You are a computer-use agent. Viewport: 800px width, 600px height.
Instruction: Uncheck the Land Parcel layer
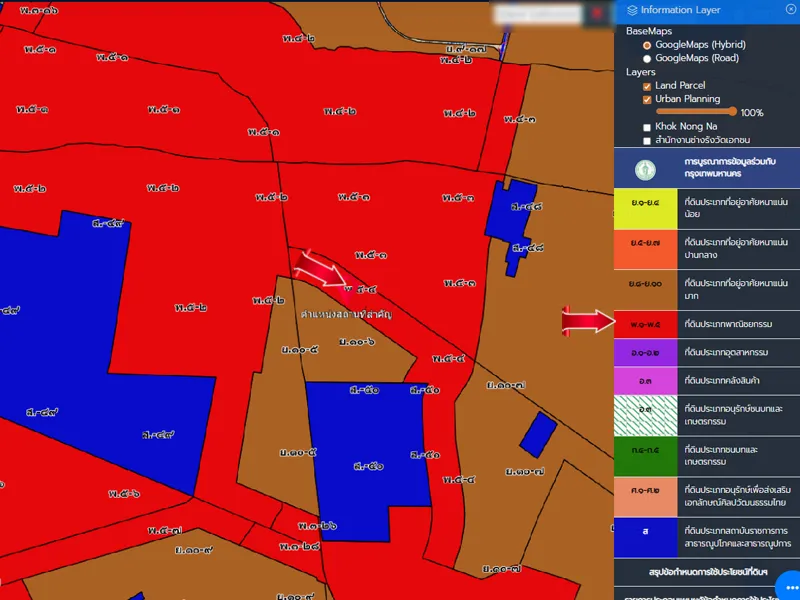pos(647,86)
